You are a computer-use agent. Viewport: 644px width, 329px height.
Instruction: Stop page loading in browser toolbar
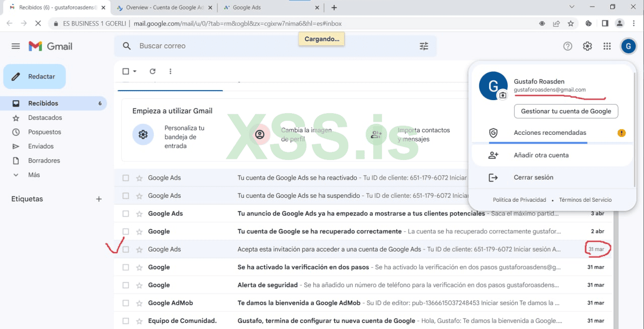[x=38, y=23]
